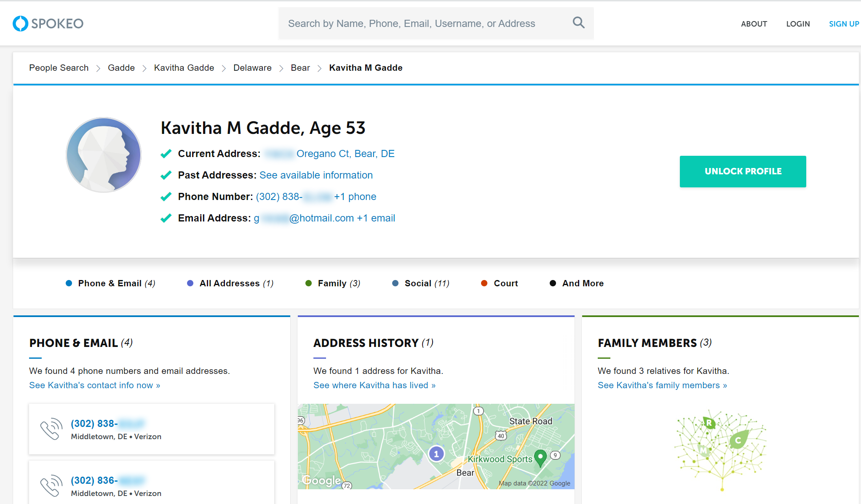This screenshot has height=504, width=861.
Task: Click the purple 1 map marker
Action: (x=436, y=454)
